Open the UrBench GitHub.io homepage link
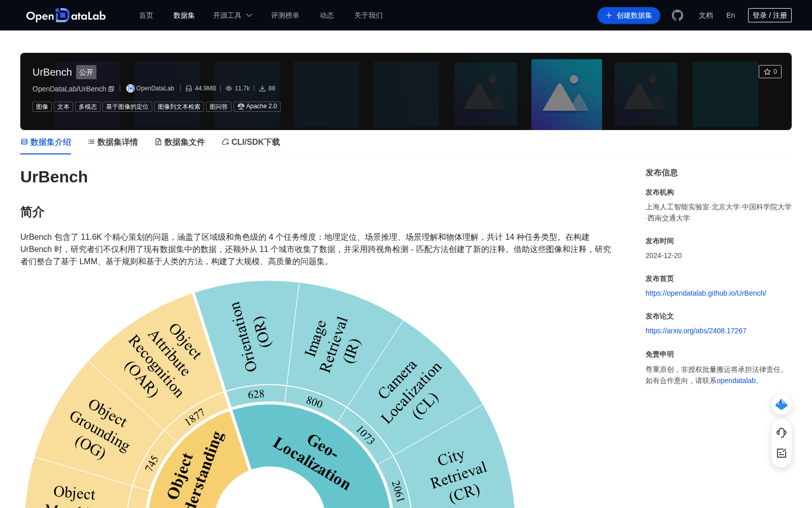 706,293
